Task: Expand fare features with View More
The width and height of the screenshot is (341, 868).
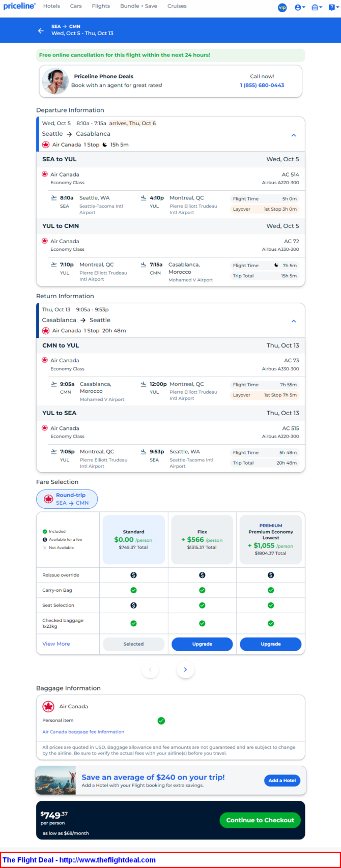Action: pyautogui.click(x=56, y=644)
